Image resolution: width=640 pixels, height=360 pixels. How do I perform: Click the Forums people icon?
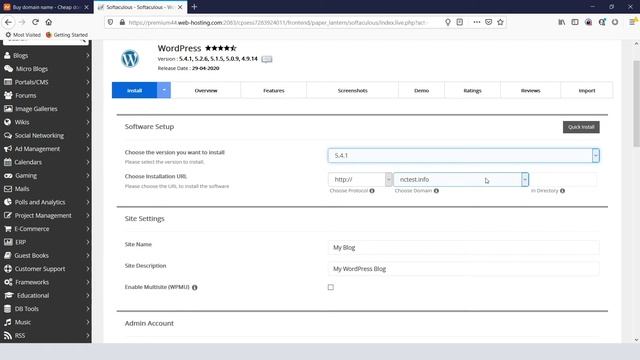coord(8,96)
